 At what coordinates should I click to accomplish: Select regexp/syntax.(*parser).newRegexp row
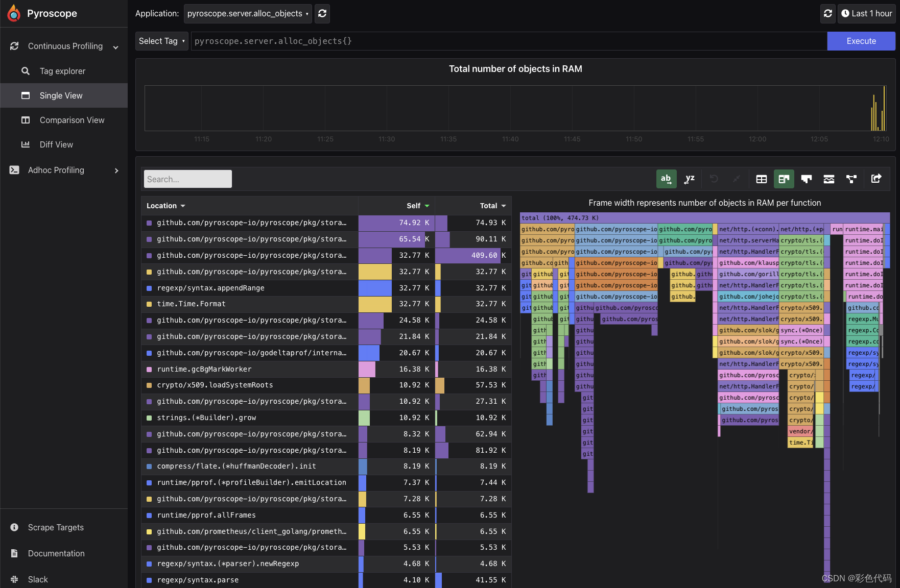click(x=326, y=564)
